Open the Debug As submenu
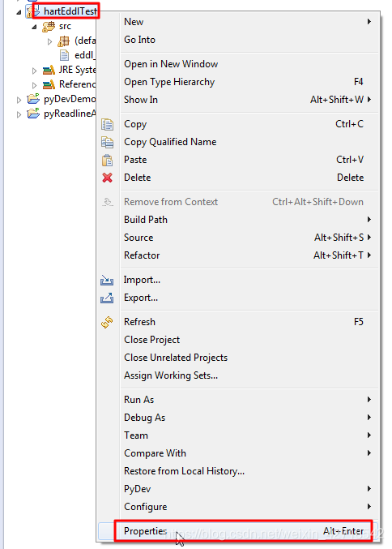The width and height of the screenshot is (392, 549). click(249, 418)
